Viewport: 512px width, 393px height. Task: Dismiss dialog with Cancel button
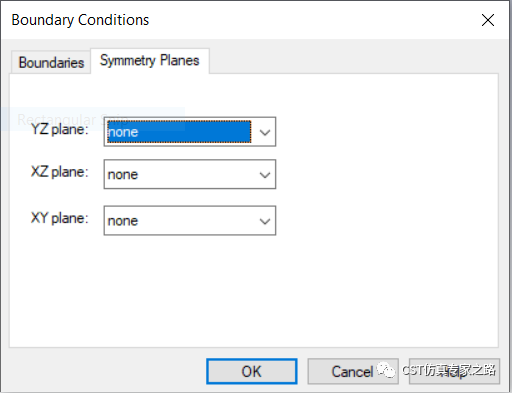point(353,371)
